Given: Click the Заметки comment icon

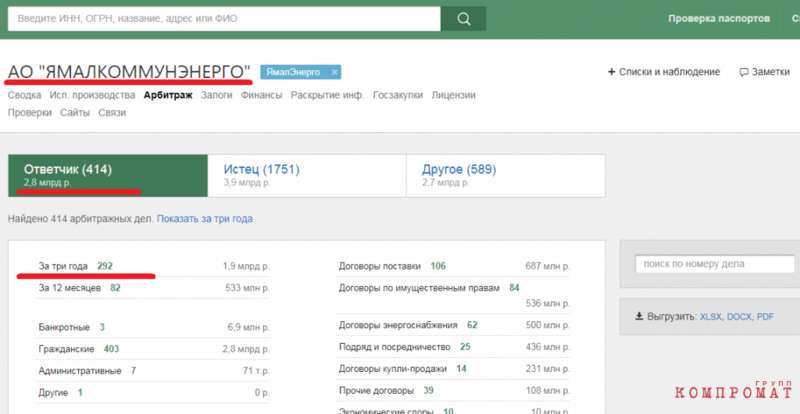Looking at the screenshot, I should pos(744,72).
